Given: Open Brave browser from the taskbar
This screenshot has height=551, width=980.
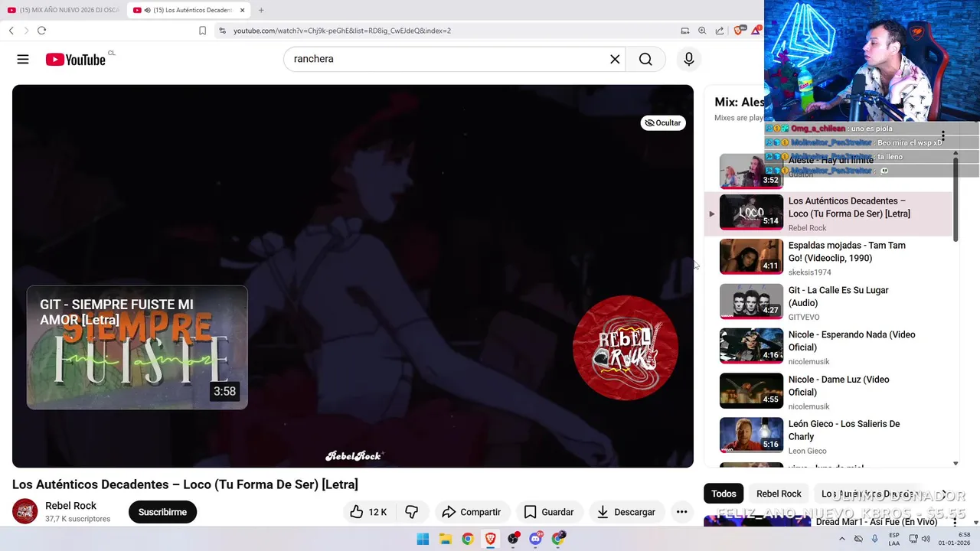Looking at the screenshot, I should coord(490,539).
